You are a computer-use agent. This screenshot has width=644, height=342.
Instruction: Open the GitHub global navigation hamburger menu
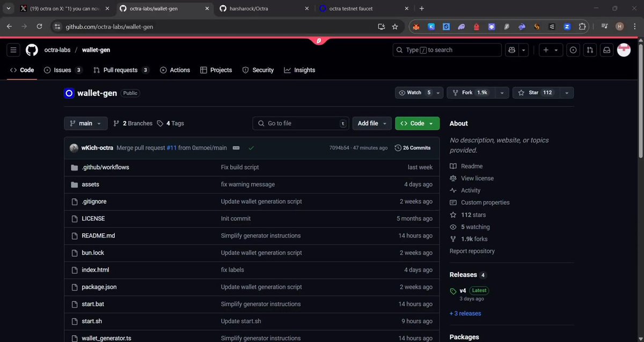coord(13,50)
